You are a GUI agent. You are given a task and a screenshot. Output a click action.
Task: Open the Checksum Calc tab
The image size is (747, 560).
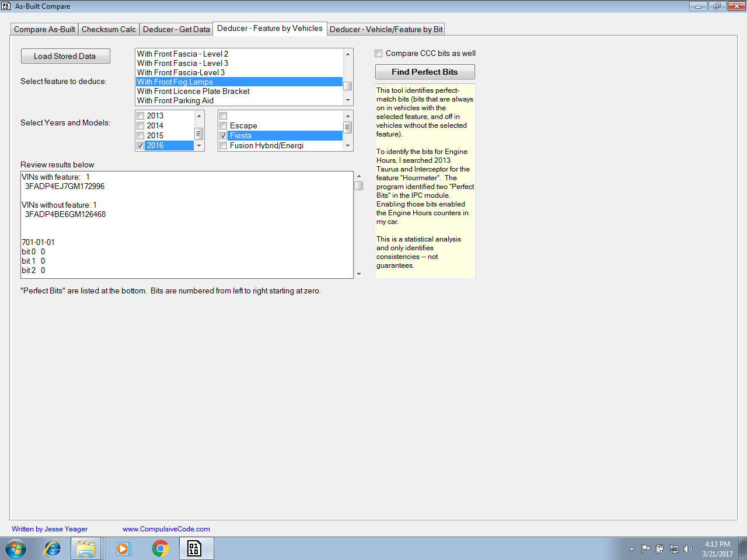(x=109, y=29)
